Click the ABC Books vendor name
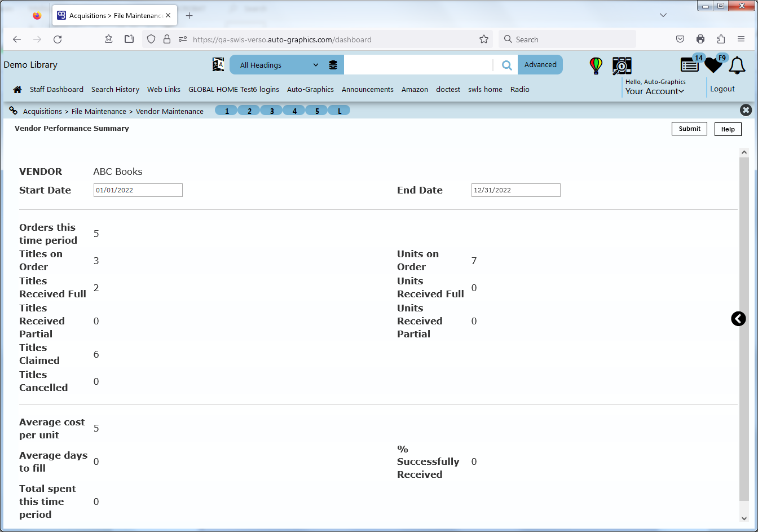Screen dimensions: 758x532 pyautogui.click(x=118, y=172)
